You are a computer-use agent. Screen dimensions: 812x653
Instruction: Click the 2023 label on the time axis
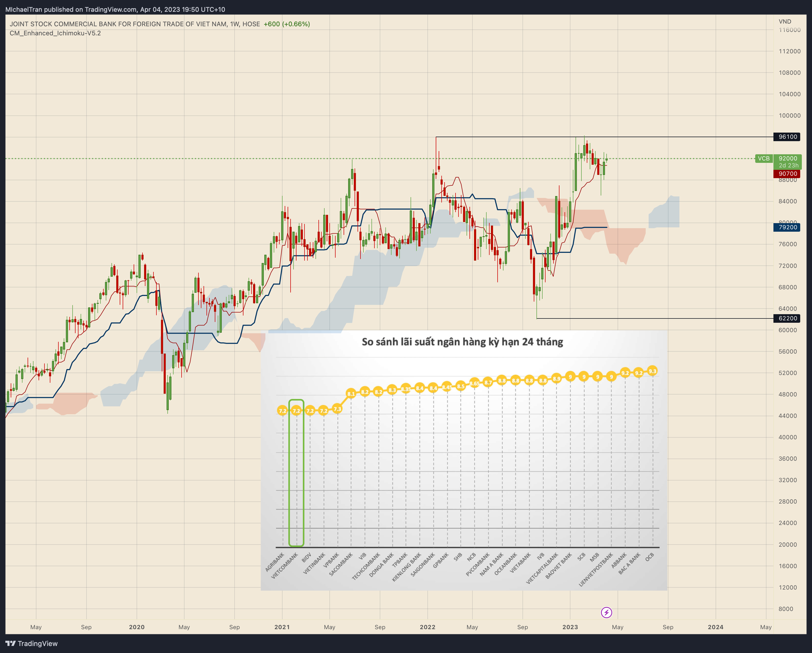pos(570,627)
